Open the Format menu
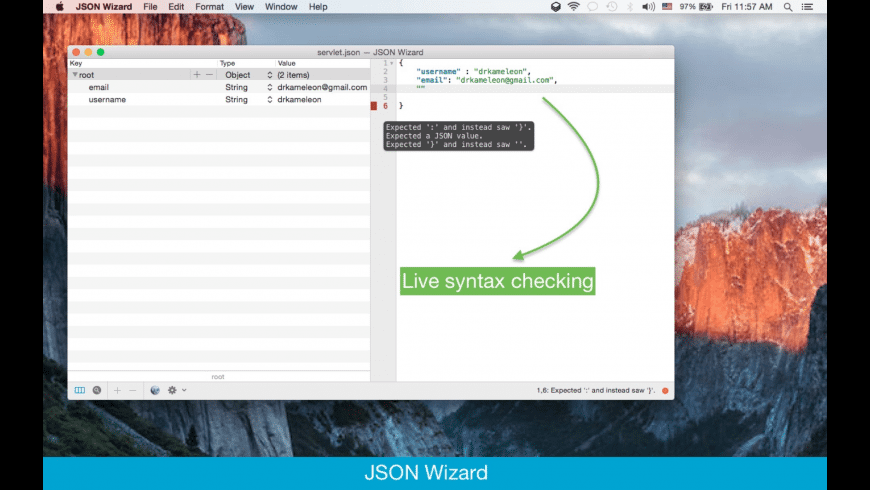Viewport: 870px width, 490px height. coord(209,7)
